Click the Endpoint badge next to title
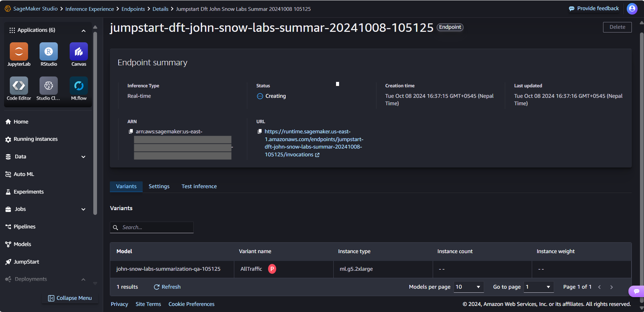Screen dimensions: 644x312 [x=450, y=27]
